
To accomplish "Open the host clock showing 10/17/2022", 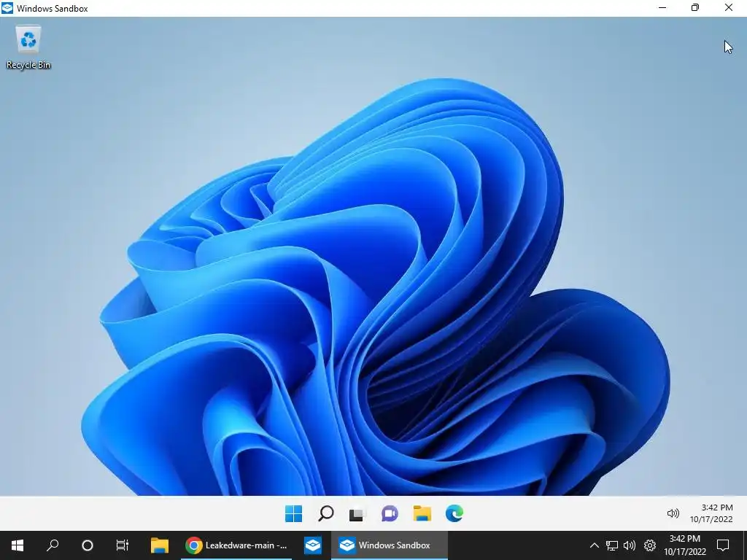I will [x=684, y=545].
